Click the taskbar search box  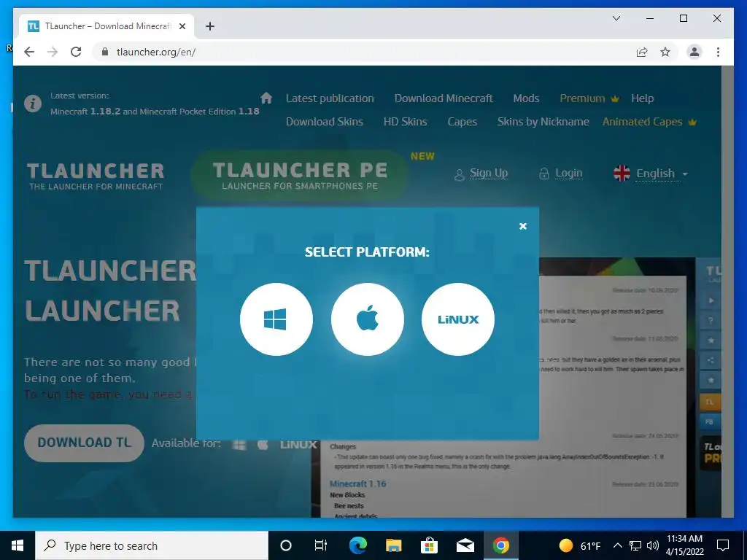coord(152,545)
